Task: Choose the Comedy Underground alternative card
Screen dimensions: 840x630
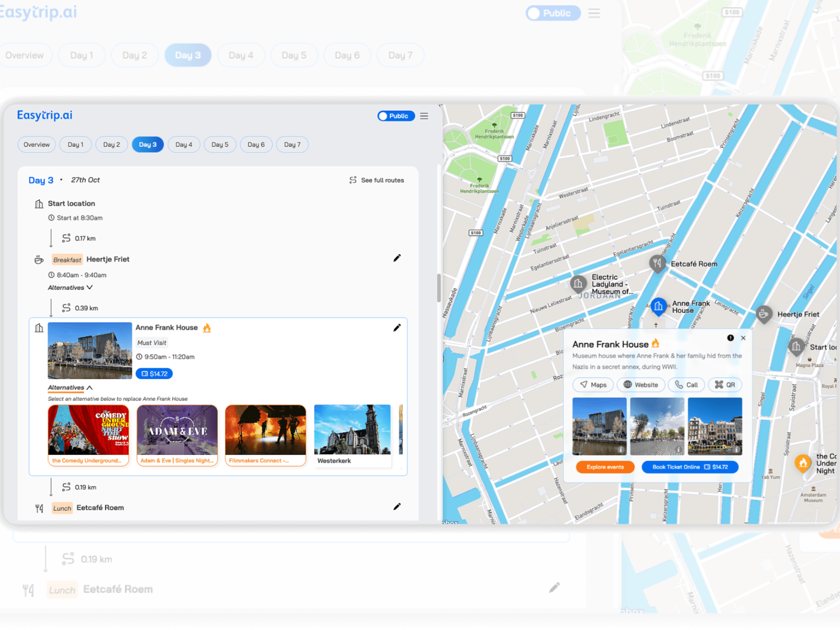Action: tap(89, 435)
